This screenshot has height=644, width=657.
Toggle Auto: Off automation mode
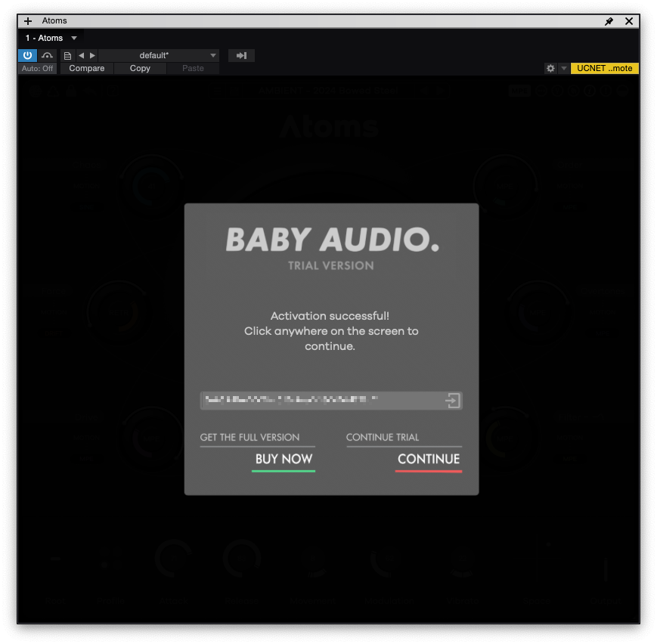click(x=37, y=68)
